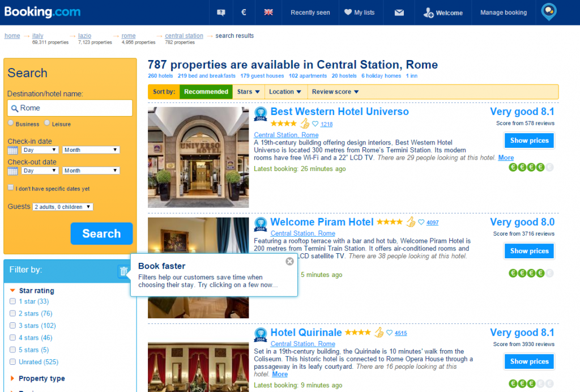This screenshot has height=392, width=580.
Task: Open the Review score sort dropdown
Action: coord(335,92)
